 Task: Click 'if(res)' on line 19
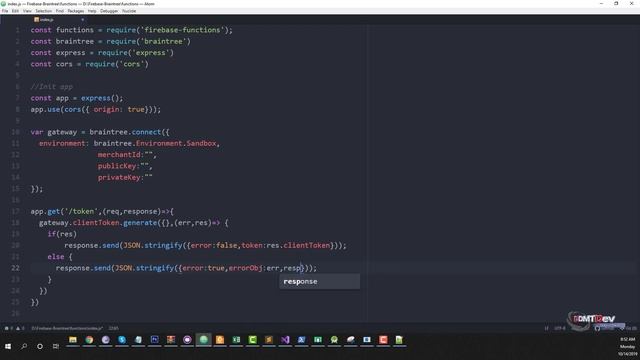(x=62, y=234)
